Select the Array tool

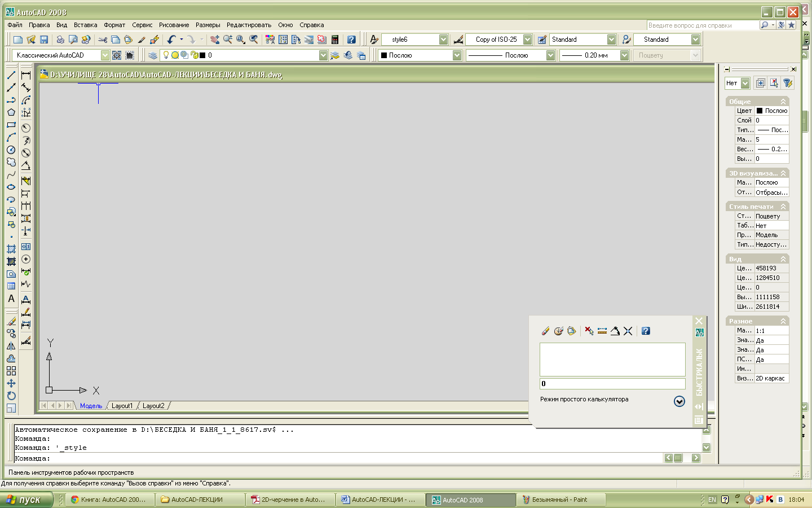pyautogui.click(x=11, y=371)
